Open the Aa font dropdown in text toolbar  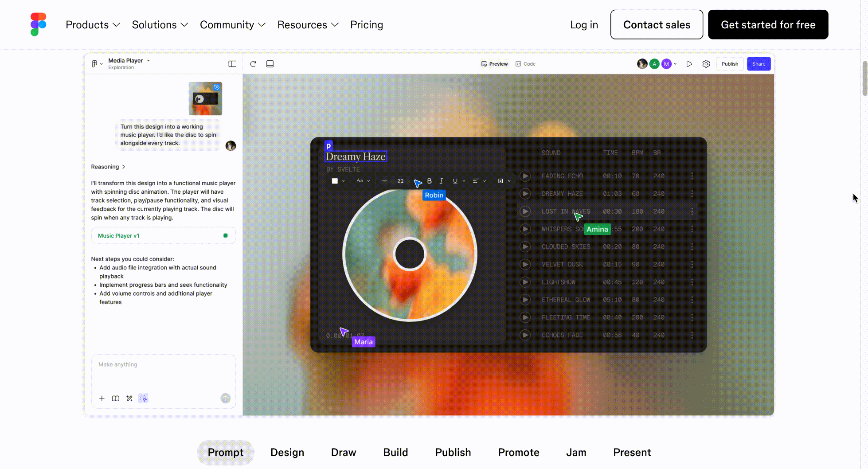pyautogui.click(x=363, y=181)
